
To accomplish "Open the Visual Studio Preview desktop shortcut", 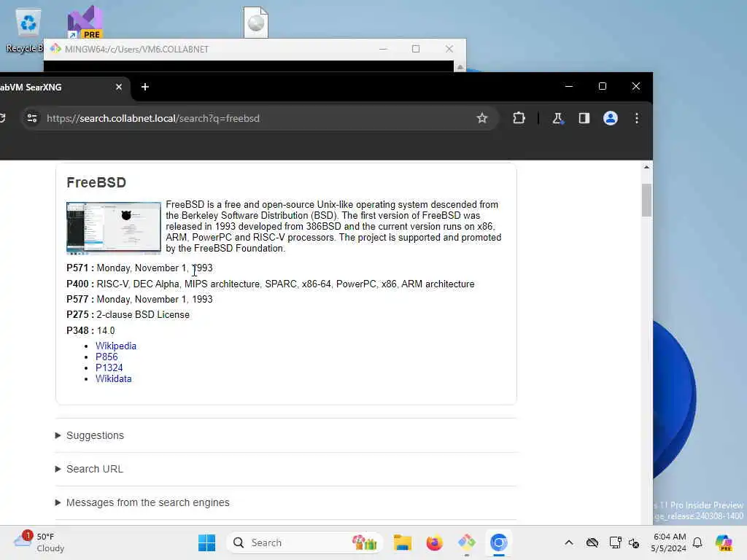I will (x=85, y=23).
